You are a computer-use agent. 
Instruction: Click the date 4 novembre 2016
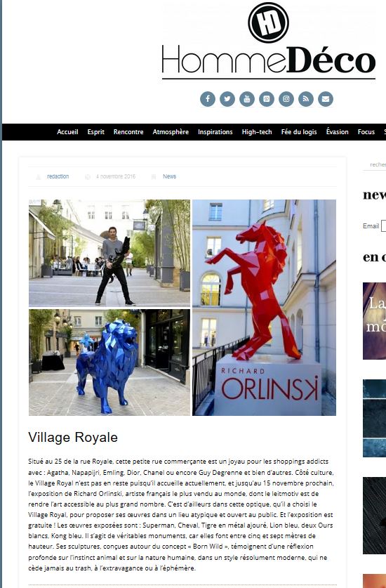click(116, 176)
